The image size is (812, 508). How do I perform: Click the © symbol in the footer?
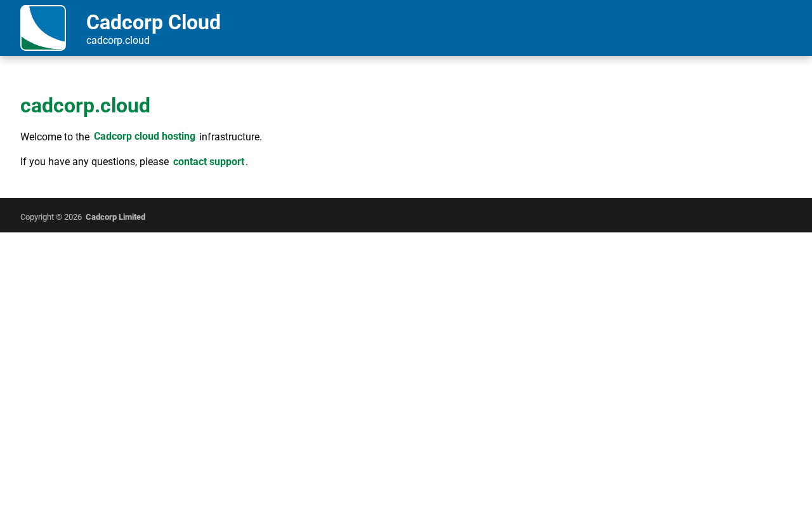pos(59,217)
